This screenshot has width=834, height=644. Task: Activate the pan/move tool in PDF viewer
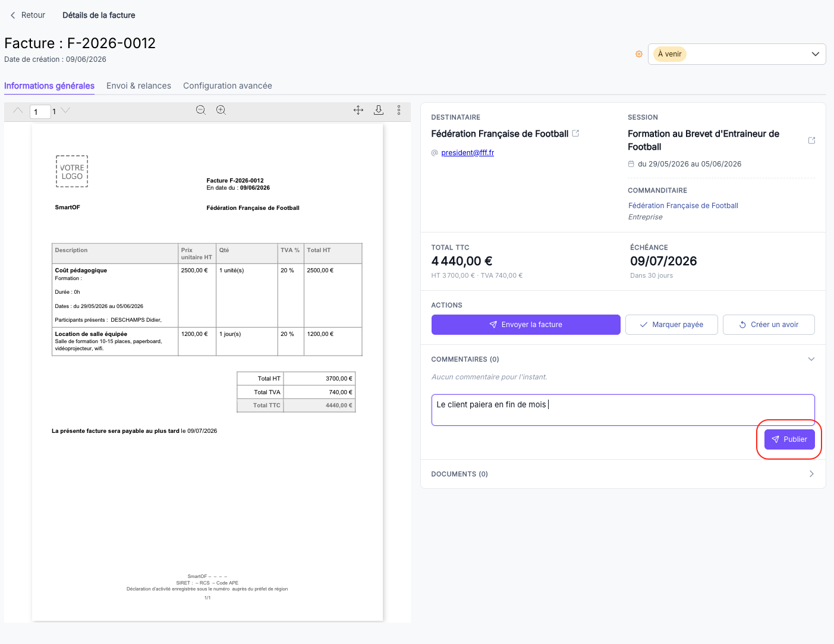tap(358, 110)
